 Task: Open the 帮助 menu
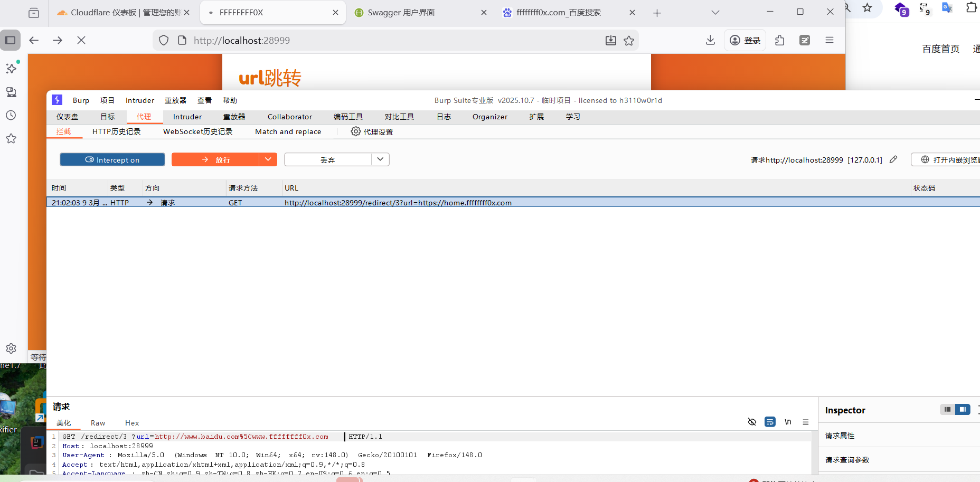point(230,100)
